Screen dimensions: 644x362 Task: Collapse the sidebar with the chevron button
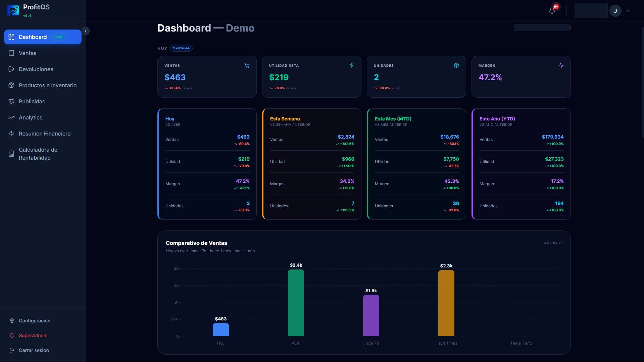(x=86, y=31)
